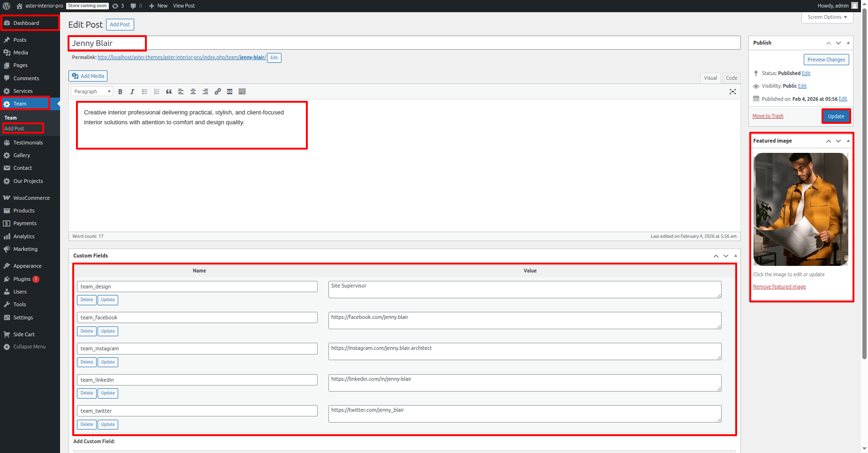Open the Paragraph format dropdown
Viewport: 868px width, 453px height.
[92, 92]
